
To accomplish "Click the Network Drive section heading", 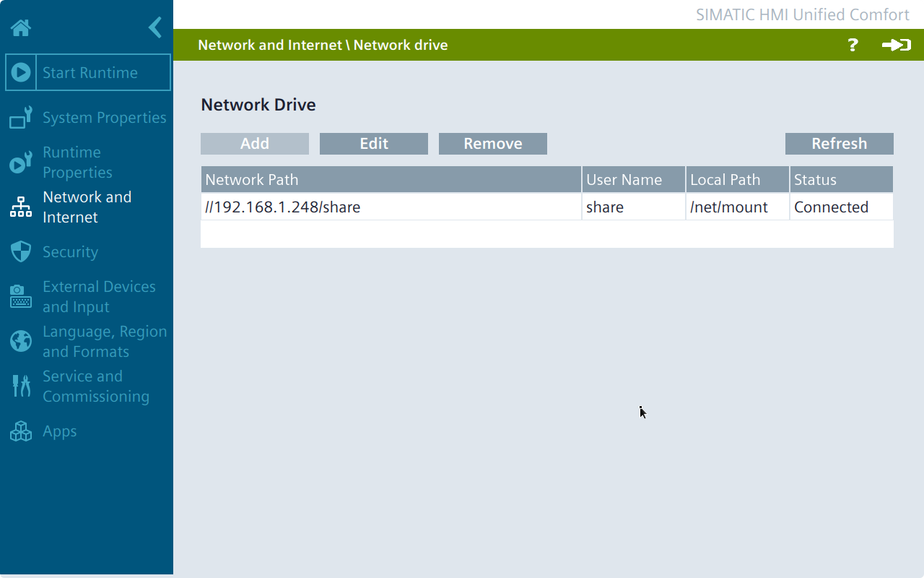I will pos(258,105).
